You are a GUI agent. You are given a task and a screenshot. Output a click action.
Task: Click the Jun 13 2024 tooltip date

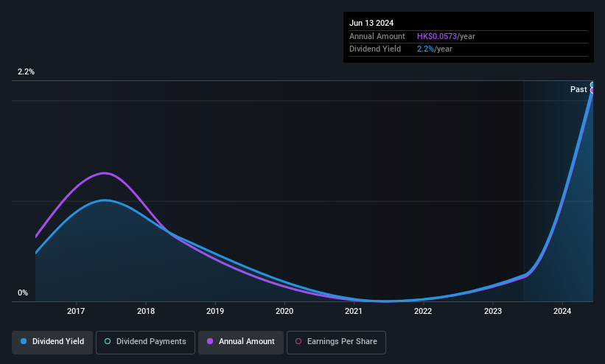tap(371, 23)
